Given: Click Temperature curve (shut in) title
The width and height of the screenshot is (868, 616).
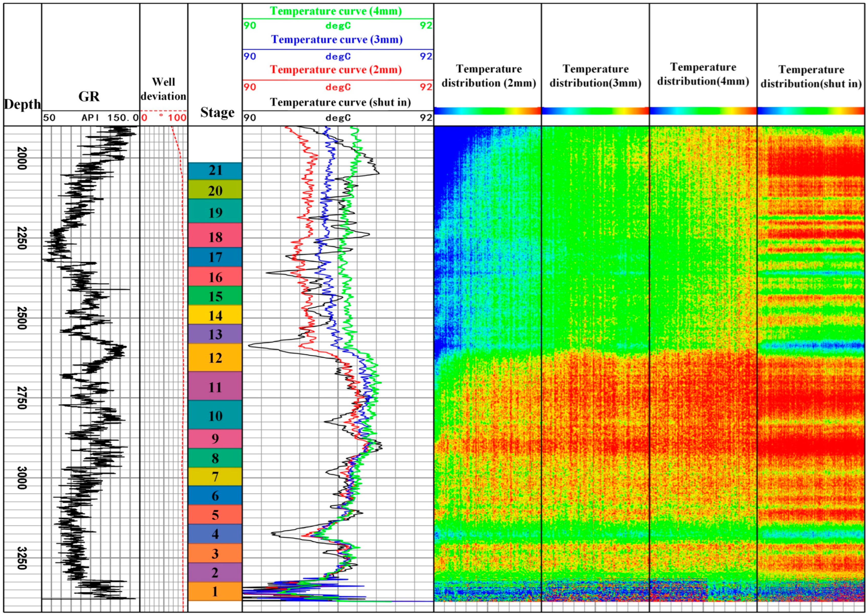Looking at the screenshot, I should 340,102.
